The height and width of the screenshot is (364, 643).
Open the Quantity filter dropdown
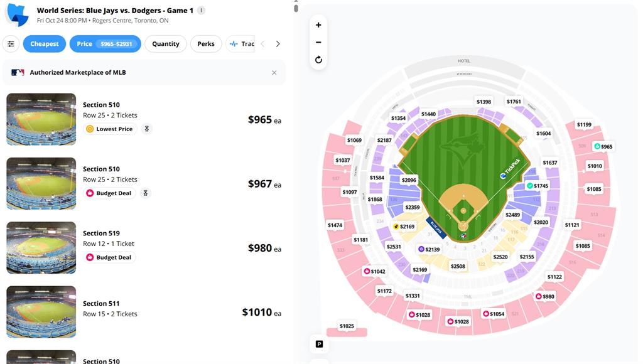(166, 44)
